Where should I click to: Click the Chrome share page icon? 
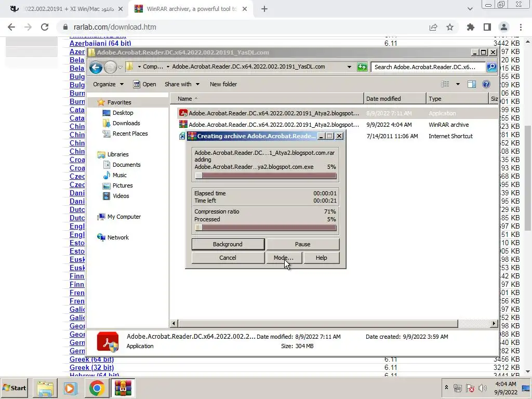coord(433,27)
